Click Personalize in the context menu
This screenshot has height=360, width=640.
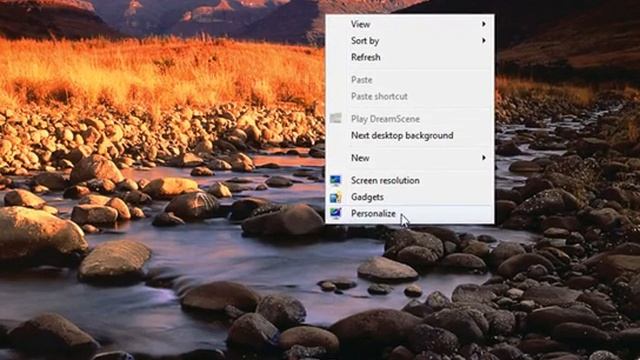[409, 213]
